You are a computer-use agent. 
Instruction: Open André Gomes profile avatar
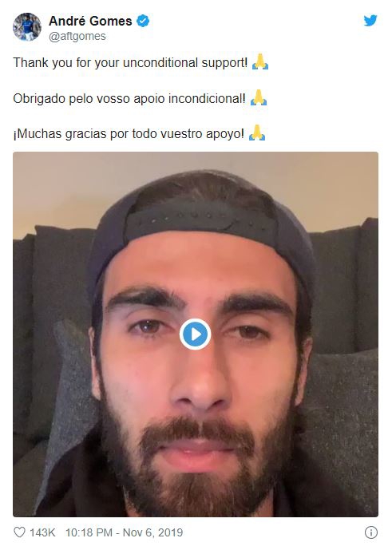point(27,27)
